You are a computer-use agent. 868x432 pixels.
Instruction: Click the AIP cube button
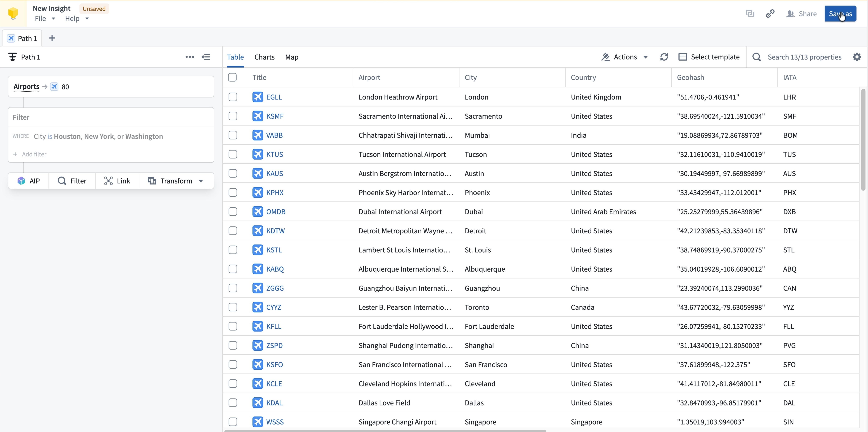(29, 181)
